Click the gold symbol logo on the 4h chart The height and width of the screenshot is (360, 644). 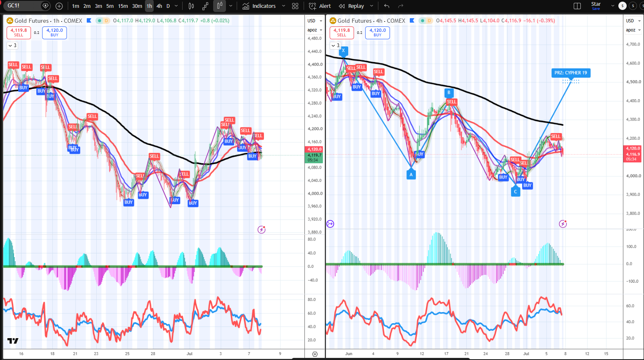point(333,21)
